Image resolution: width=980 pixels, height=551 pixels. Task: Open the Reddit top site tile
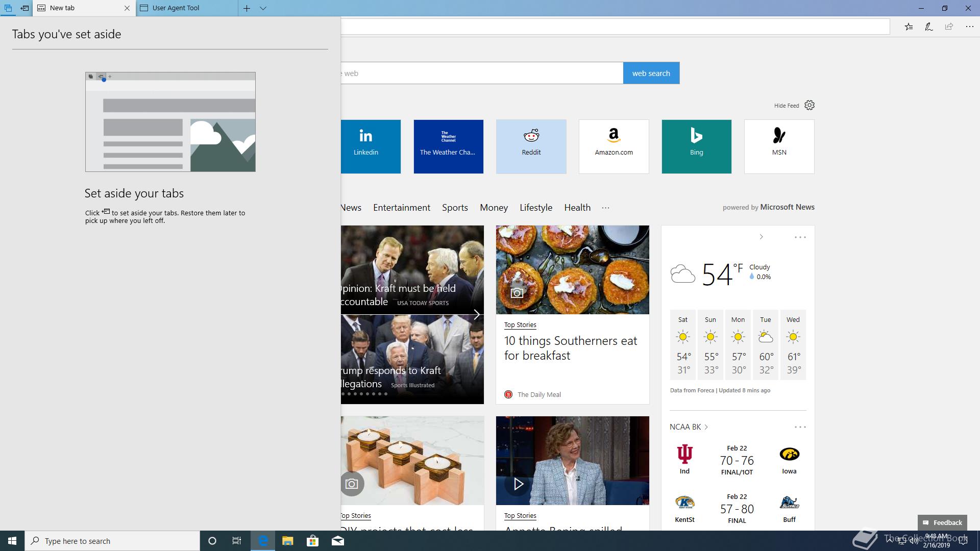531,146
